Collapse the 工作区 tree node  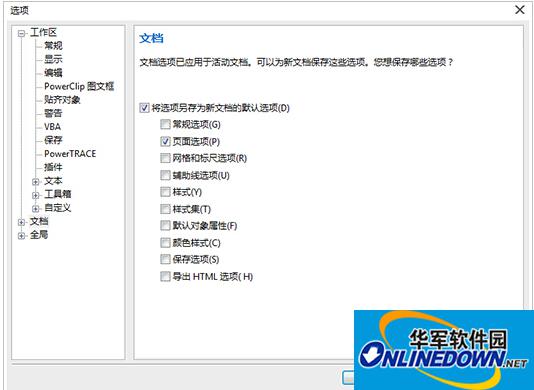point(22,33)
